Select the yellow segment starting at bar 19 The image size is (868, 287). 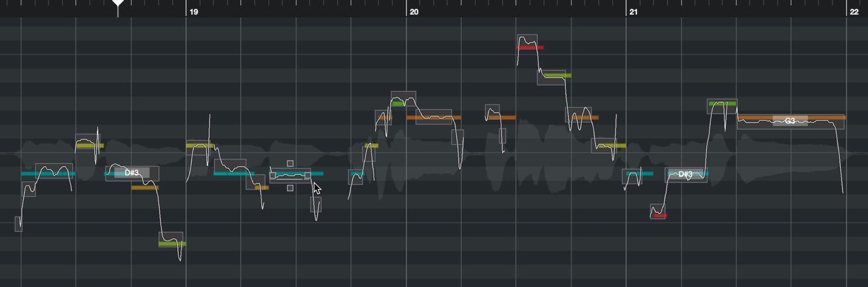point(198,147)
